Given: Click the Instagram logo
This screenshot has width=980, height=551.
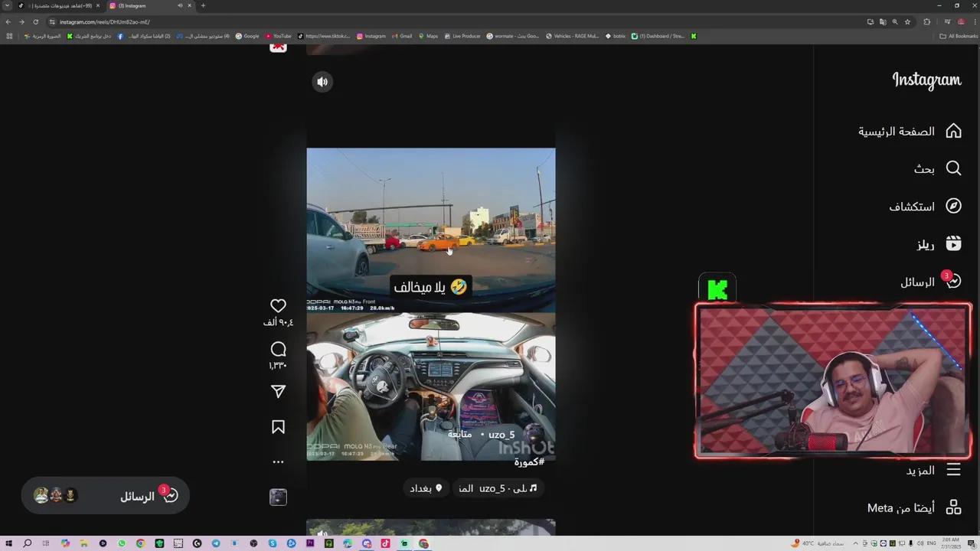Looking at the screenshot, I should [926, 80].
